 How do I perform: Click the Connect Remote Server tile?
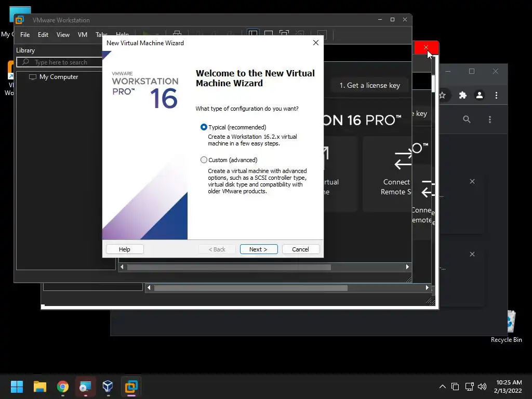tap(387, 174)
